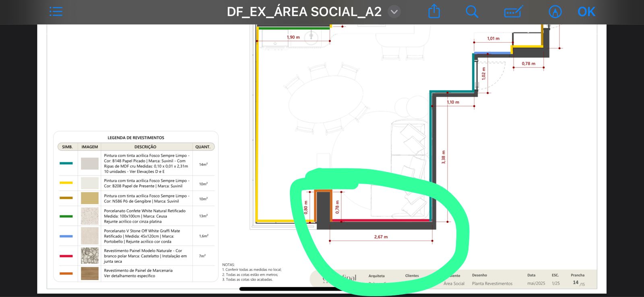Toggle the markup pen tip icon
The height and width of the screenshot is (297, 644).
pyautogui.click(x=555, y=12)
